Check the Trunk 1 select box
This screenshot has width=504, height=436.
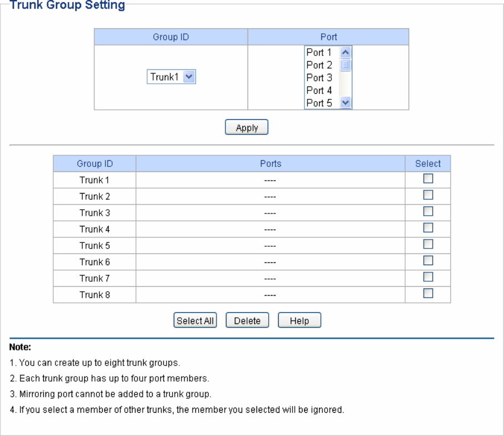pos(428,179)
